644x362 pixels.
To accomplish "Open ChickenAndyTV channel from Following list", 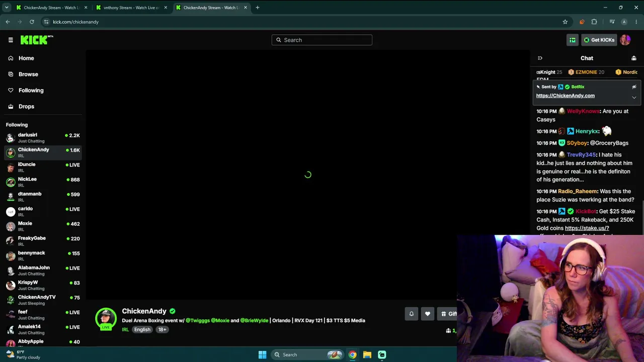I will [43, 300].
